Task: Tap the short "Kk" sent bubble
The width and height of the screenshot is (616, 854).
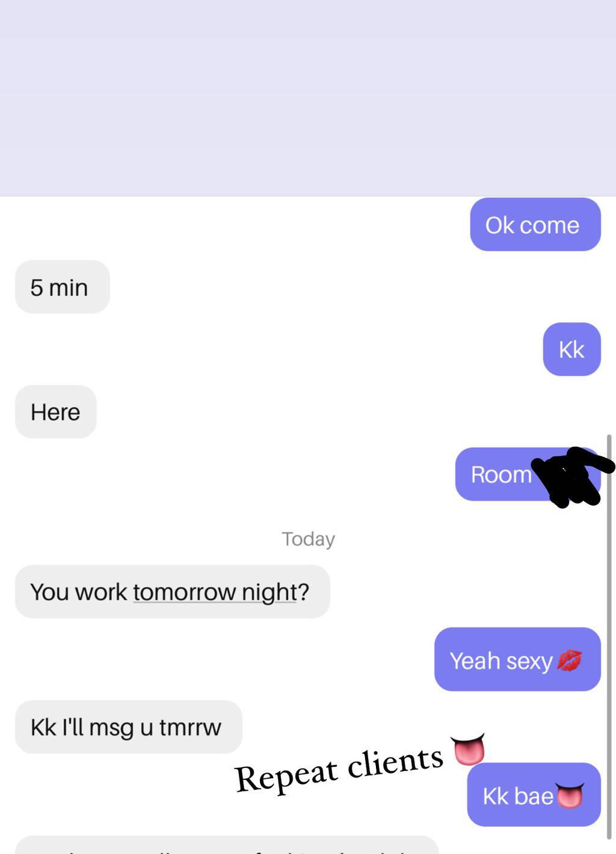Action: pyautogui.click(x=571, y=349)
